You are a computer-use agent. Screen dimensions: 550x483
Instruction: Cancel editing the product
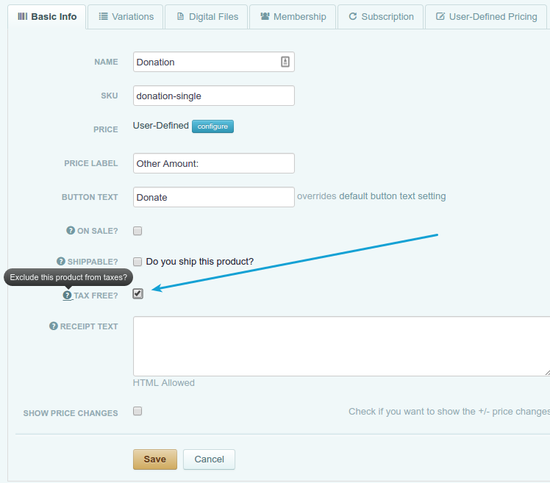[x=209, y=459]
